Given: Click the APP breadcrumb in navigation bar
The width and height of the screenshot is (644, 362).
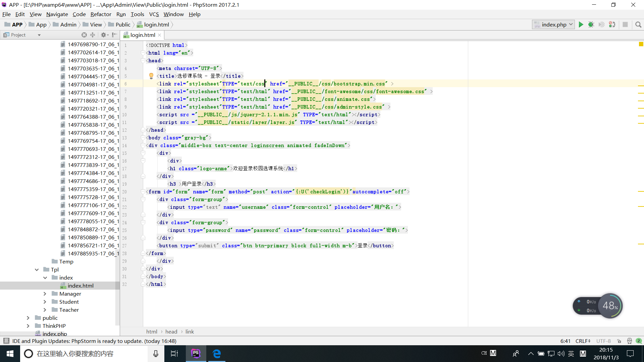Looking at the screenshot, I should click(x=13, y=24).
